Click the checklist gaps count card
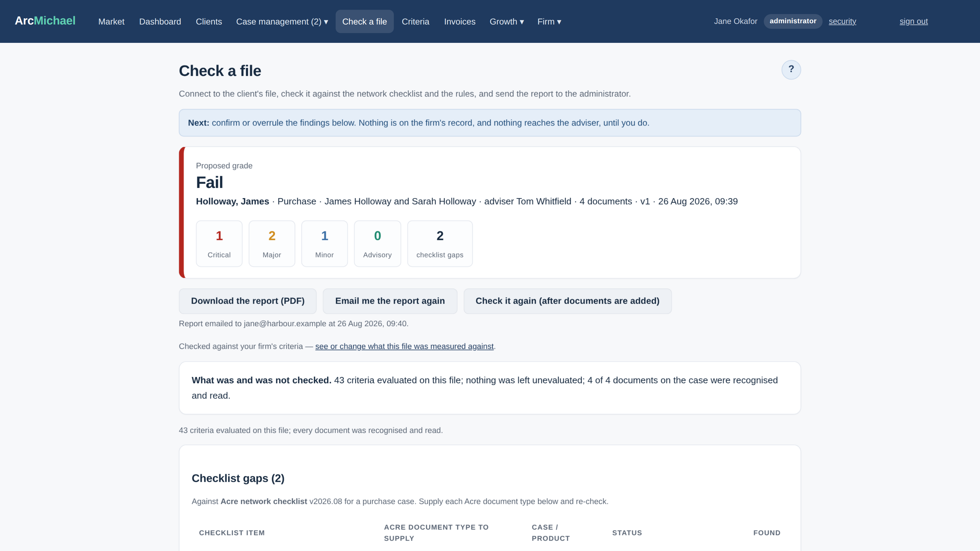The height and width of the screenshot is (551, 980). tap(440, 243)
